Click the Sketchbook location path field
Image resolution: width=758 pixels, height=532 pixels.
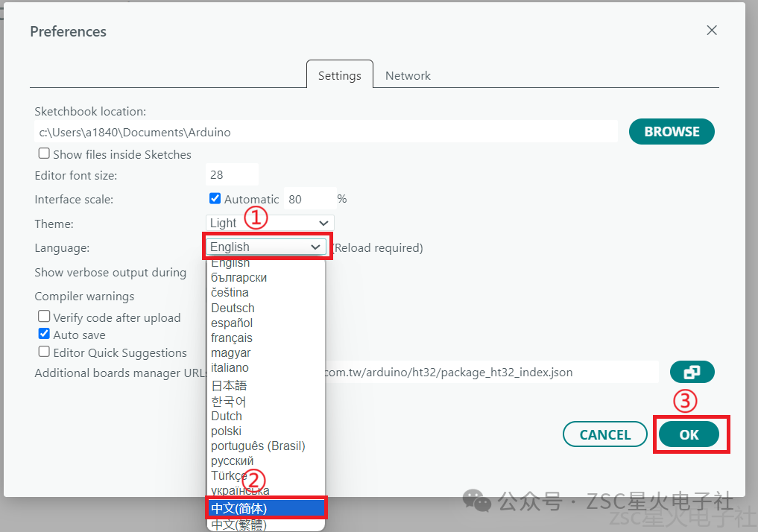coord(326,132)
